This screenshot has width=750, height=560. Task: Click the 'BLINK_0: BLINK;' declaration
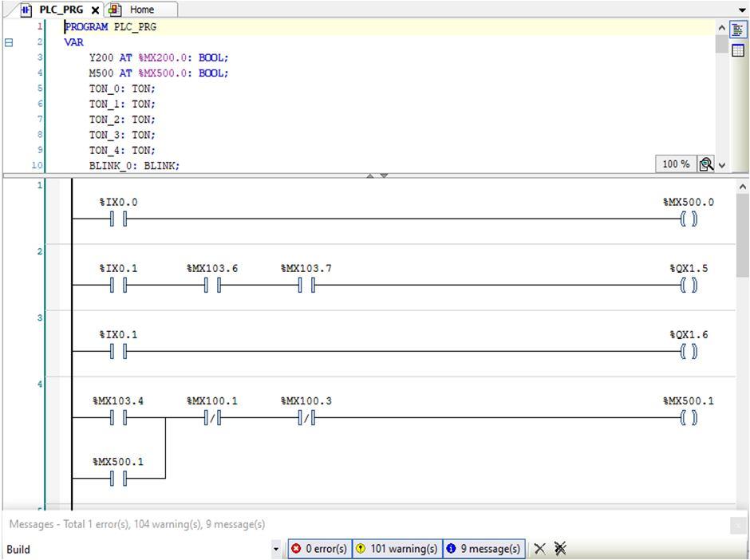134,165
